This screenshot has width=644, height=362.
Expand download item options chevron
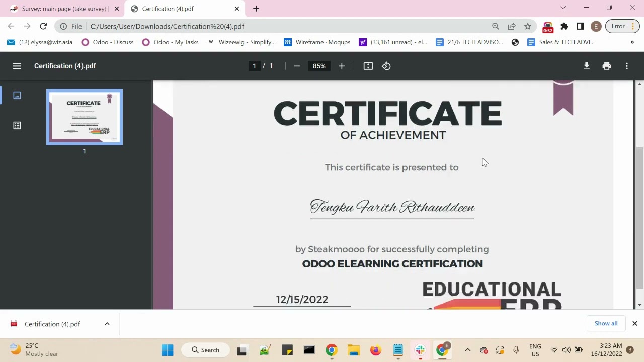tap(107, 324)
